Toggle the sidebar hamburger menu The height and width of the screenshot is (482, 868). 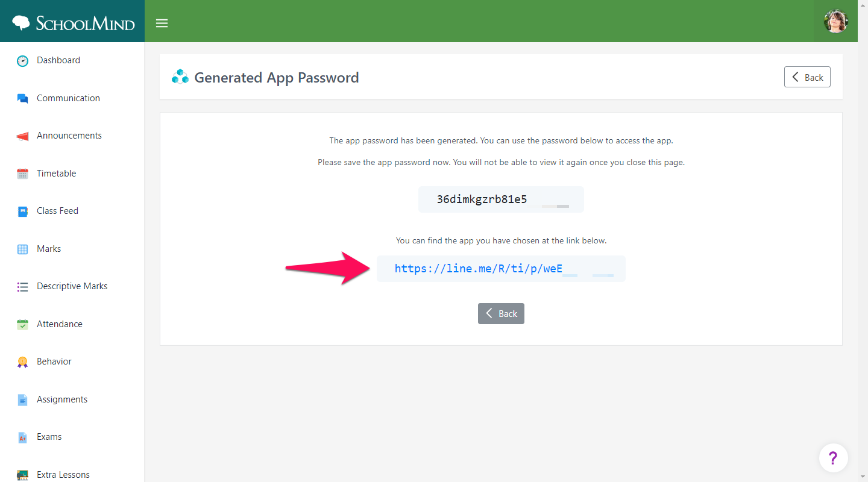pos(162,23)
